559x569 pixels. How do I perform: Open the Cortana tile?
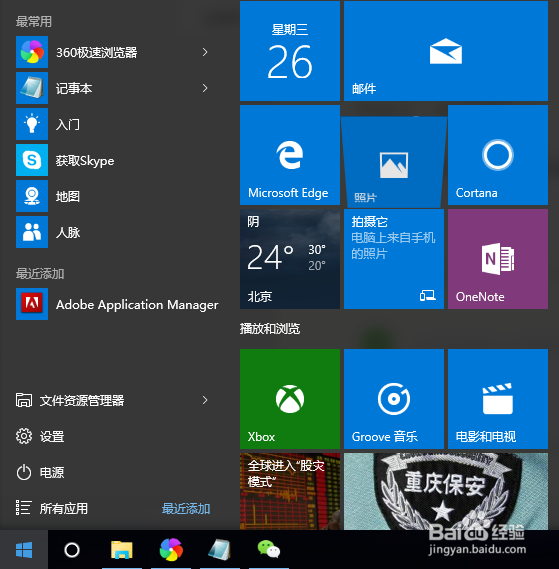click(498, 155)
